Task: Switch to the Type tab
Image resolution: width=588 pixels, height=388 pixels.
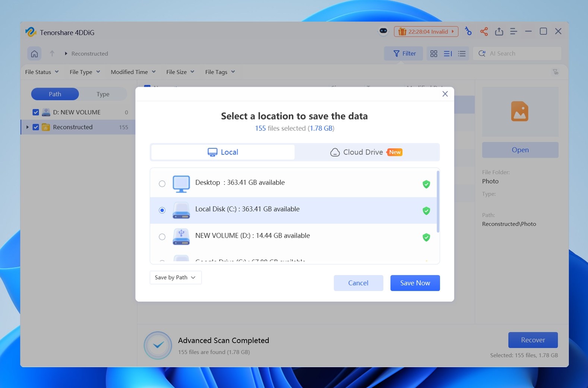Action: (103, 94)
